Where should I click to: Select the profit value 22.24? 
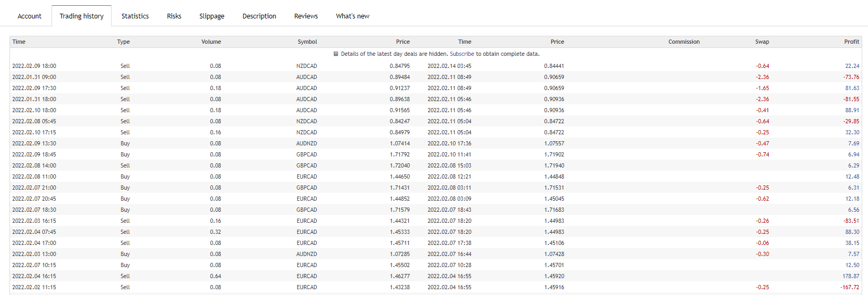tap(852, 66)
